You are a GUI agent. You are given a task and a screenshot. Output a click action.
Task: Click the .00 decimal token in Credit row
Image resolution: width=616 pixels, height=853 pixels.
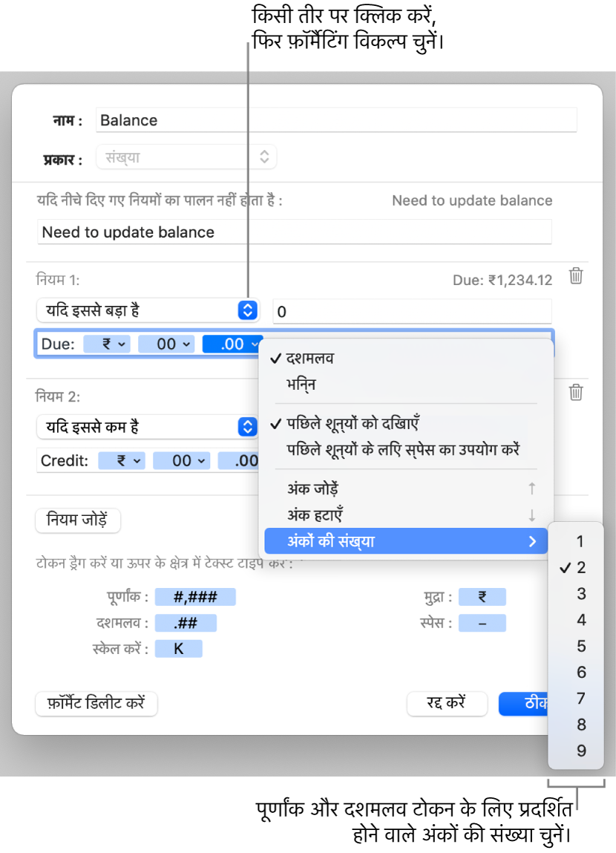point(239,461)
